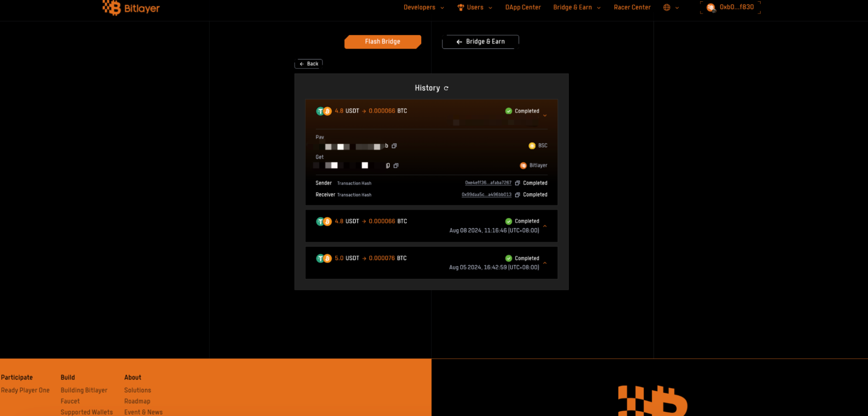
Task: Click Completed check icon on Aug 05 row
Action: [508, 258]
